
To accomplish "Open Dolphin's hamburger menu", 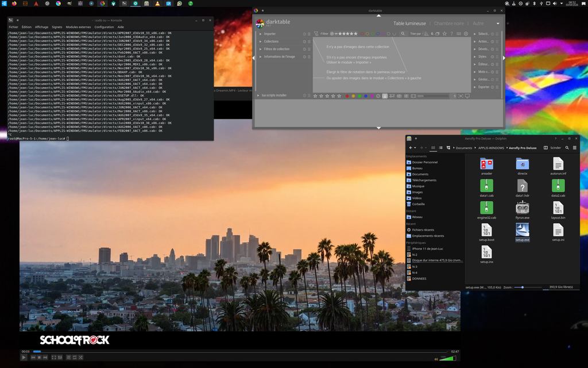I will (574, 148).
